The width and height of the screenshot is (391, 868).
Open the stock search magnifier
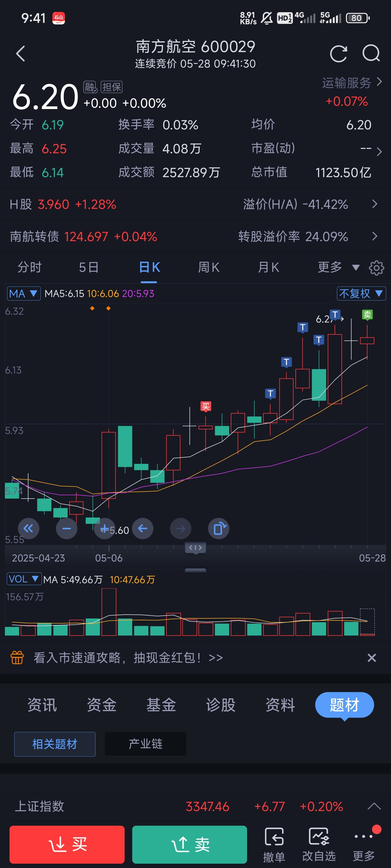[x=371, y=53]
